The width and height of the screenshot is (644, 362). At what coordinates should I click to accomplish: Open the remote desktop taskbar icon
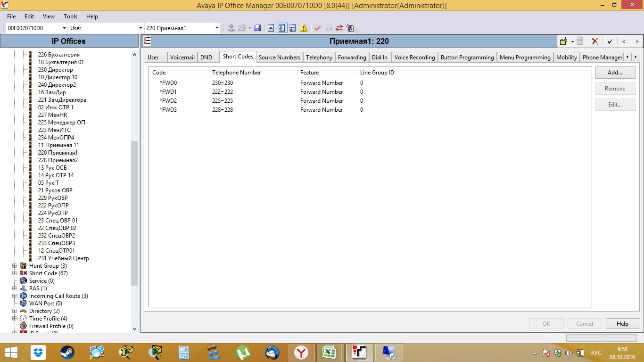tap(389, 352)
